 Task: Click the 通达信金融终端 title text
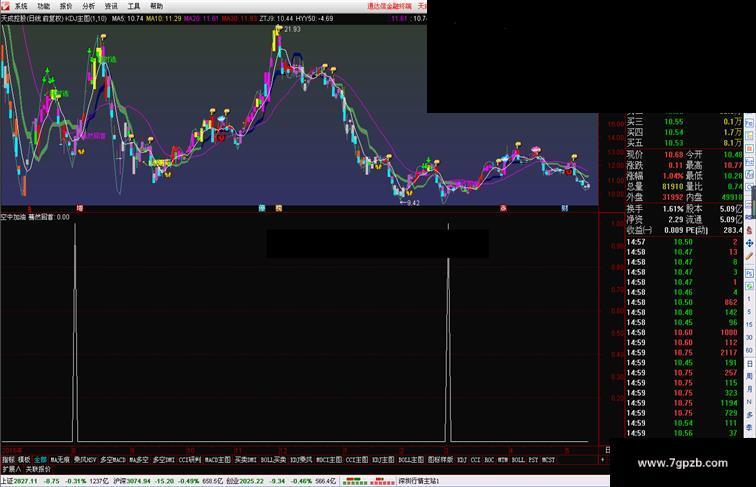click(x=390, y=6)
